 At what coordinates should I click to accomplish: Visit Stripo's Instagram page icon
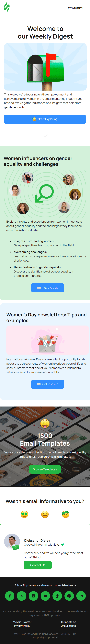pos(33,596)
